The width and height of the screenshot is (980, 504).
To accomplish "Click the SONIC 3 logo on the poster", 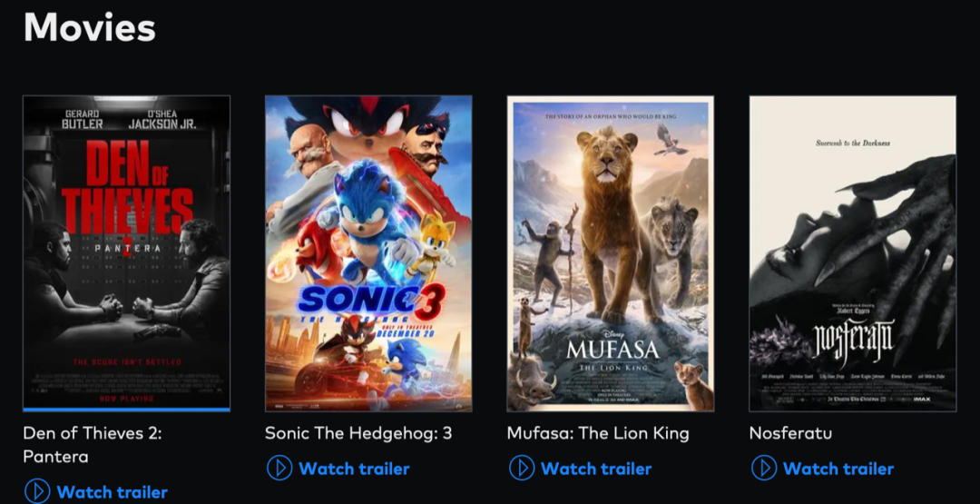I will pyautogui.click(x=372, y=299).
